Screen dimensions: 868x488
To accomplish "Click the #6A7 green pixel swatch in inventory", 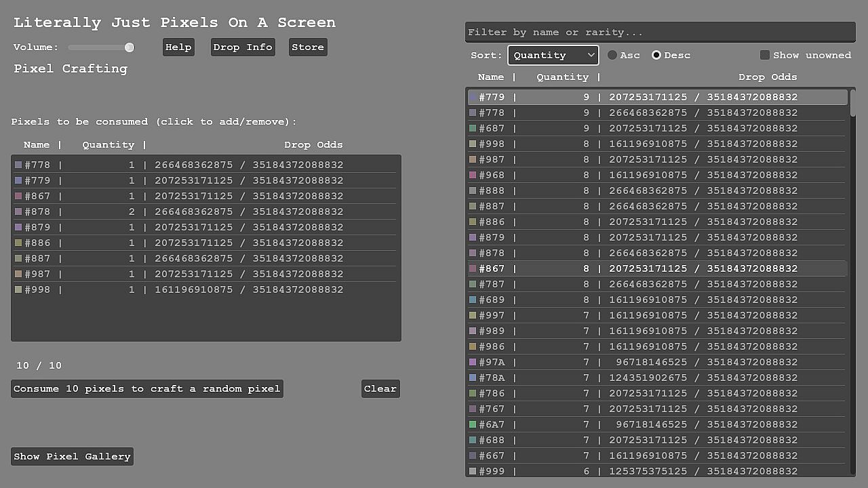I will pos(473,424).
